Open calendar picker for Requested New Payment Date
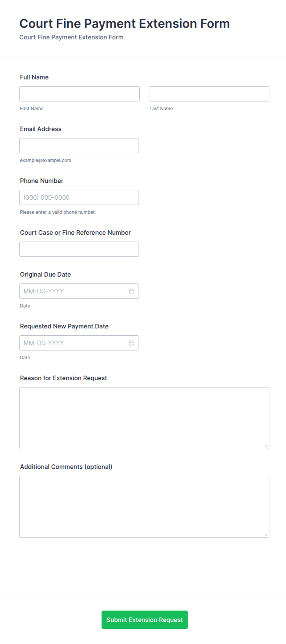The image size is (286, 644). (132, 343)
